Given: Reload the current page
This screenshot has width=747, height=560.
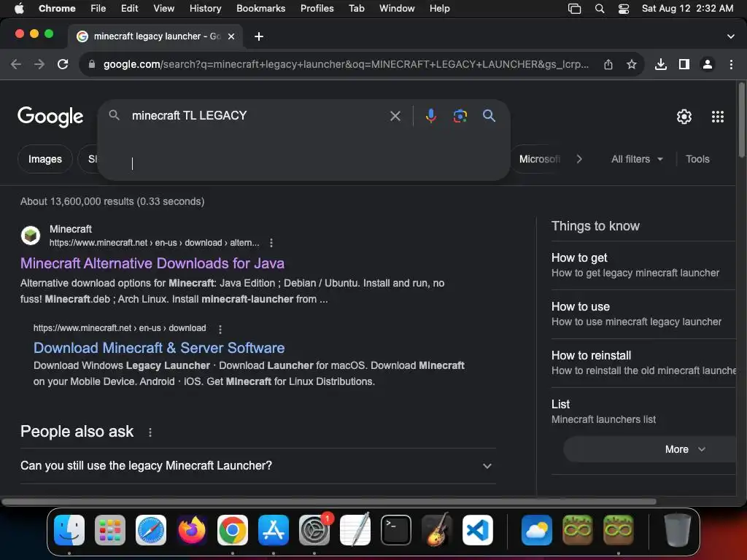Looking at the screenshot, I should (x=63, y=64).
